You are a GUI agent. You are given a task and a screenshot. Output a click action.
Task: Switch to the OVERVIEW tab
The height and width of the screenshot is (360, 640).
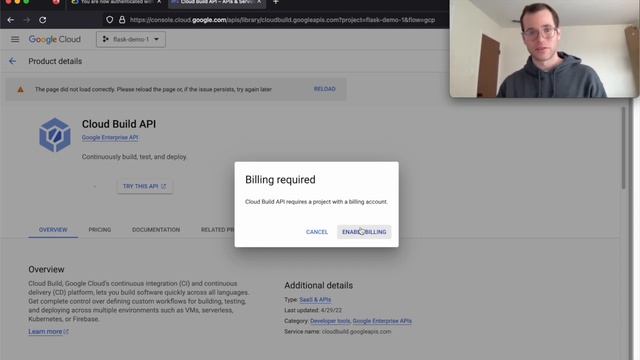(x=53, y=230)
